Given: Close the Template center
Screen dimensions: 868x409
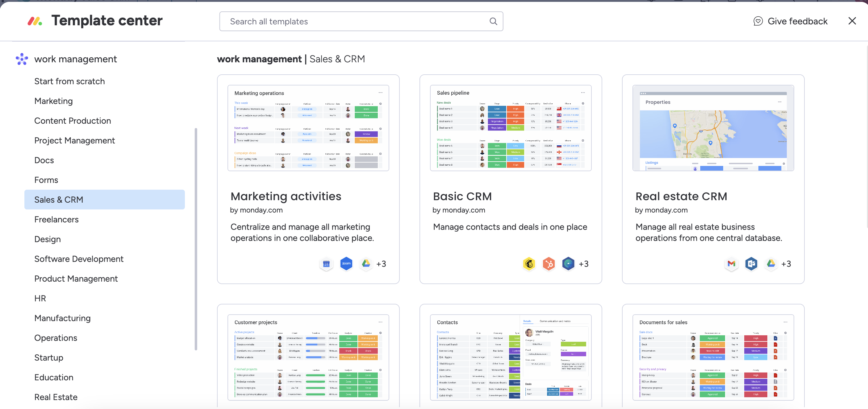Looking at the screenshot, I should pos(852,21).
